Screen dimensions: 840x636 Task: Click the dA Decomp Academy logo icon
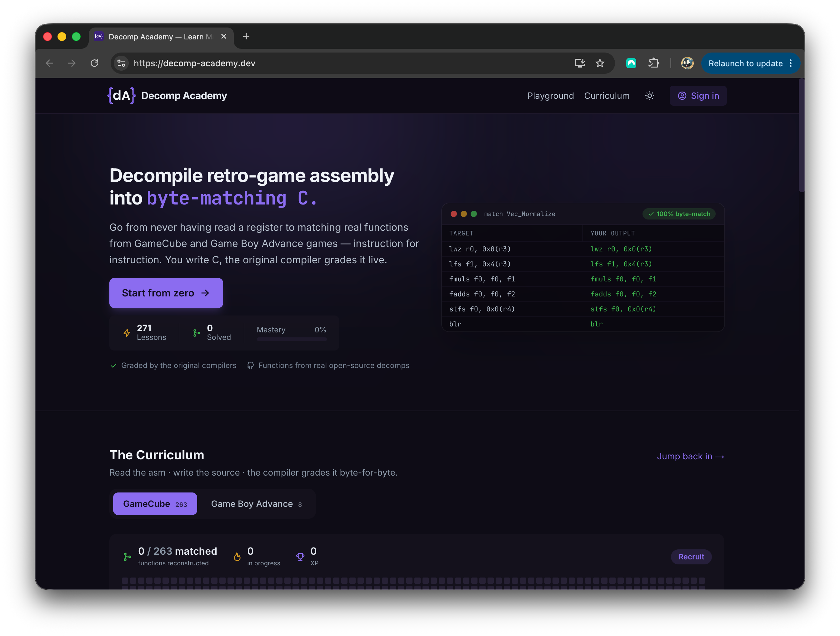[x=122, y=96]
